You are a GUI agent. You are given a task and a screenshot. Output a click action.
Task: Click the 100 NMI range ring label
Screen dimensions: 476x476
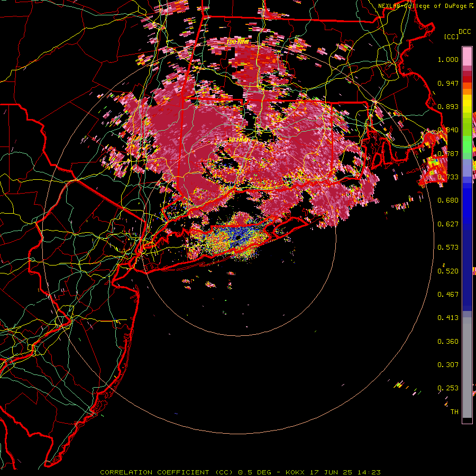pos(237,42)
